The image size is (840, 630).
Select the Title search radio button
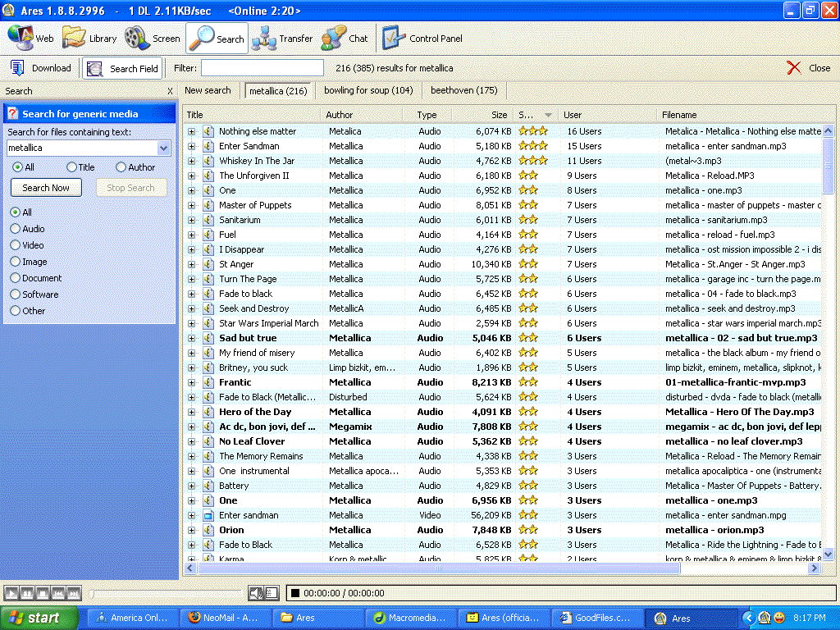[x=72, y=167]
